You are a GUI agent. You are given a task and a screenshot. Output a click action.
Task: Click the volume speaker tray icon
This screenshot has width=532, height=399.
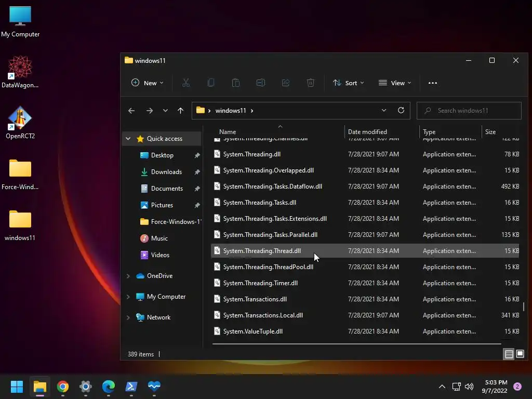pyautogui.click(x=469, y=387)
